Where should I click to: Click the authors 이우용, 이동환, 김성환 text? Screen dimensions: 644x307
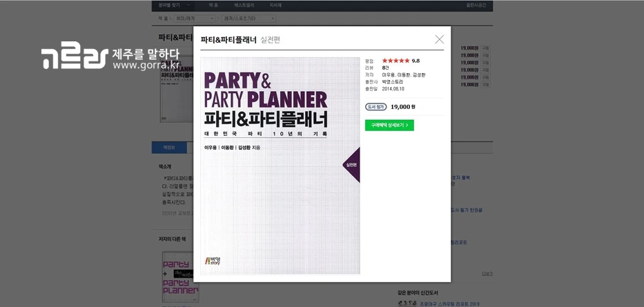(404, 75)
